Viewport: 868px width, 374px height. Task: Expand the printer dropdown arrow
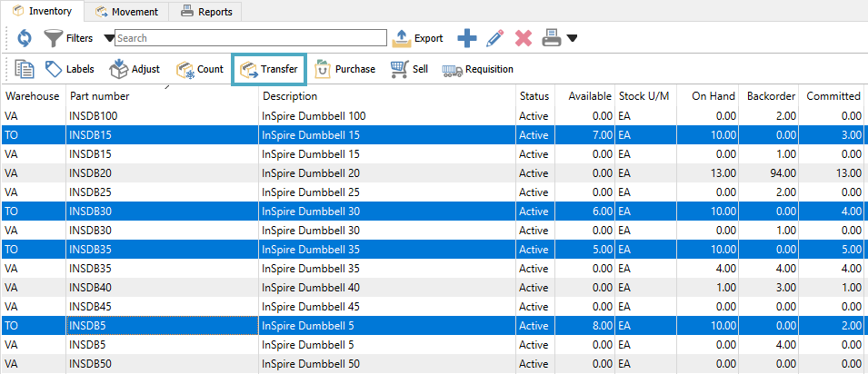(x=572, y=38)
